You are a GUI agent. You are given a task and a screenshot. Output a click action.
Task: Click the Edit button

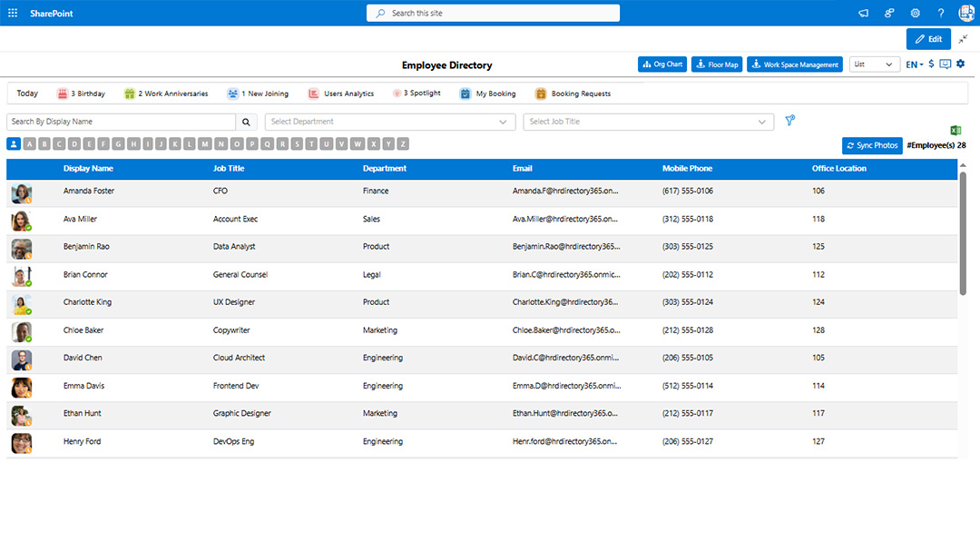point(928,38)
